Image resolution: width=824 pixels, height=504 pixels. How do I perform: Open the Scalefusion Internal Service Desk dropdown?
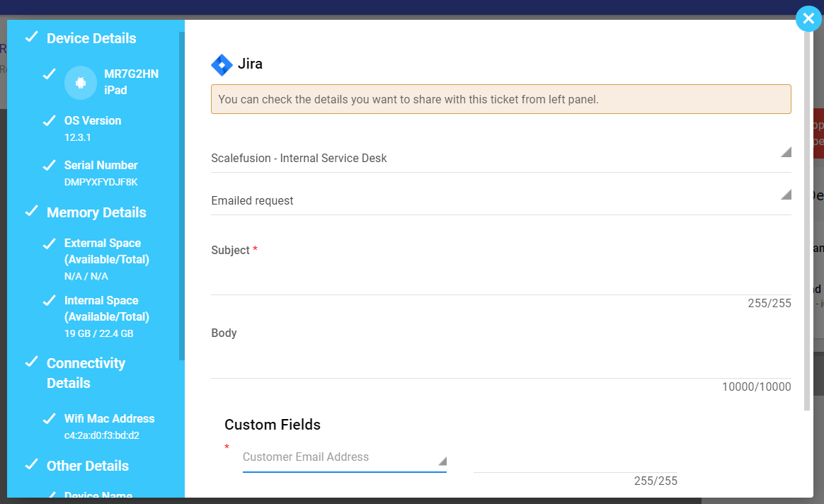[x=500, y=158]
